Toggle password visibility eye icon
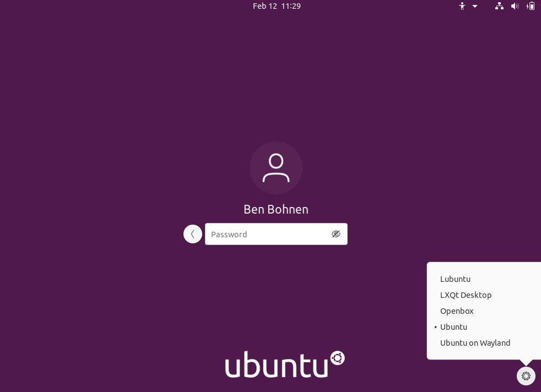Viewport: 541px width, 392px height. point(336,234)
